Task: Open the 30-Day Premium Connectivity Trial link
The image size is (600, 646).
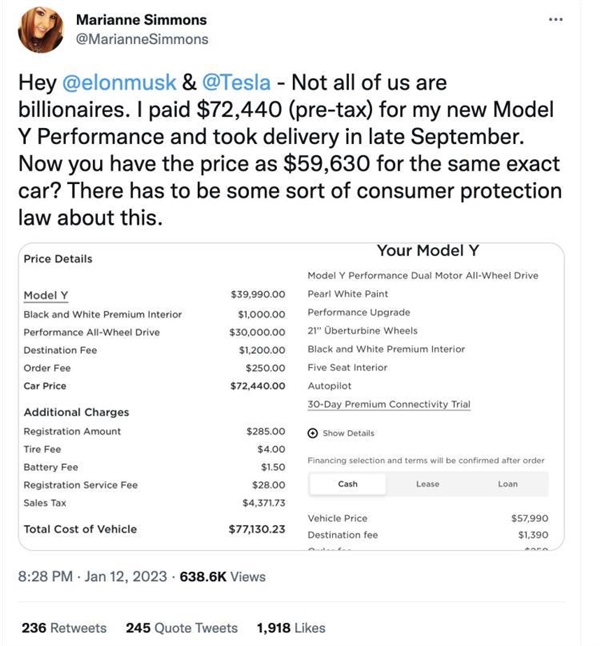Action: [389, 404]
